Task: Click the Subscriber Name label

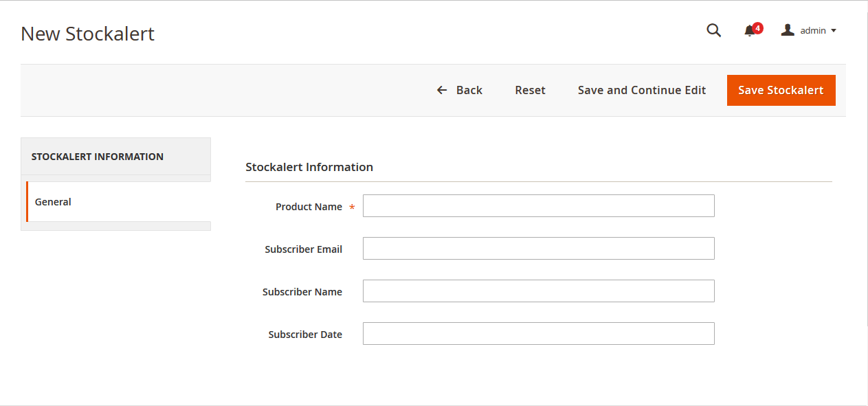Action: click(x=302, y=292)
